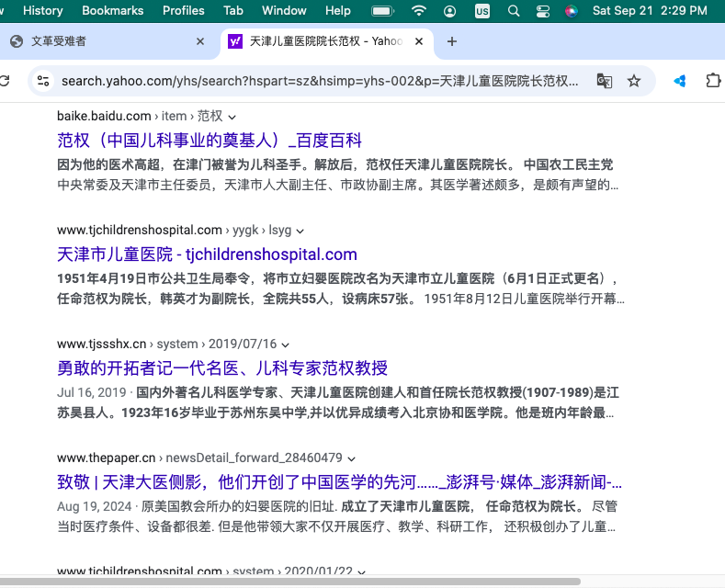
Task: Click the URL address bar field
Action: click(x=320, y=81)
